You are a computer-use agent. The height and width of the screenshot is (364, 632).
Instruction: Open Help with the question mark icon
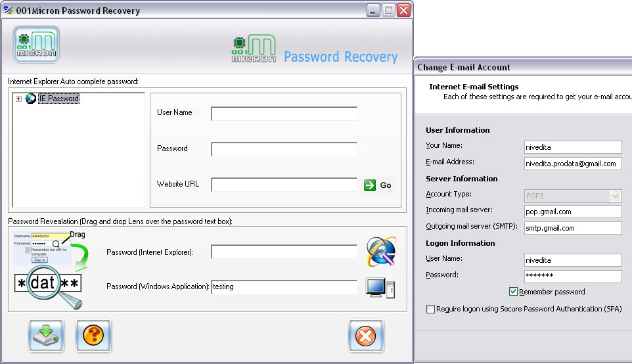(x=93, y=335)
